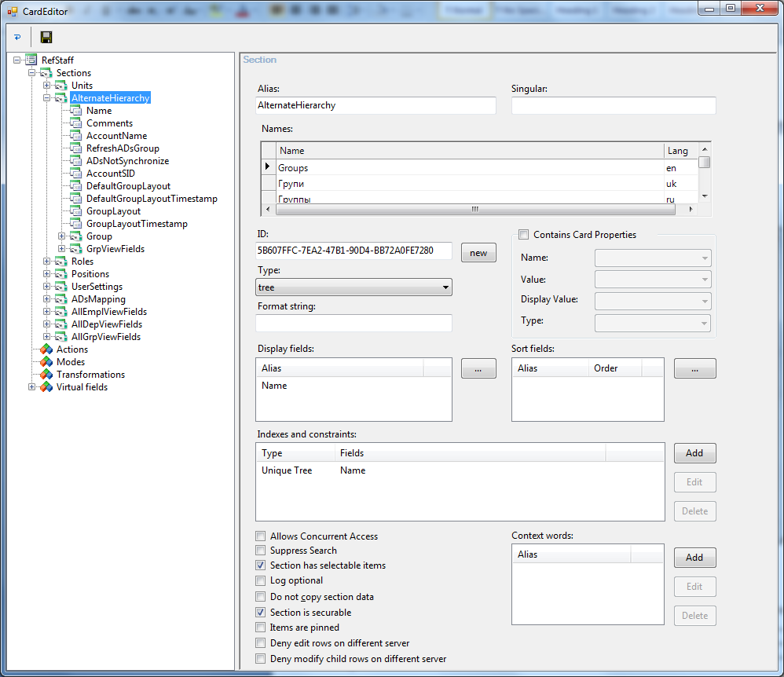Click the AllGrpViewFields section icon
The height and width of the screenshot is (677, 784).
coord(61,336)
